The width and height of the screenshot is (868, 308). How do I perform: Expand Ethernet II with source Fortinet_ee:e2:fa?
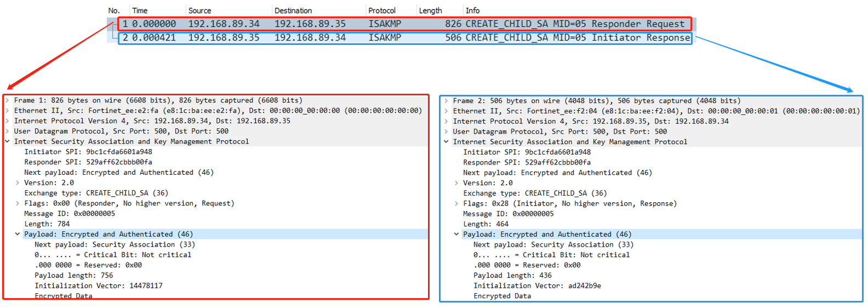point(7,111)
